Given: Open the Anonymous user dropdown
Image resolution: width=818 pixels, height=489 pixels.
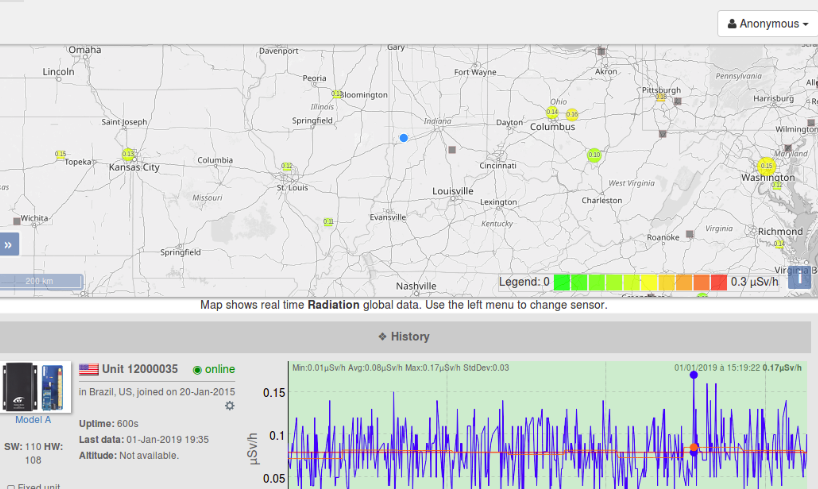Looking at the screenshot, I should [763, 23].
